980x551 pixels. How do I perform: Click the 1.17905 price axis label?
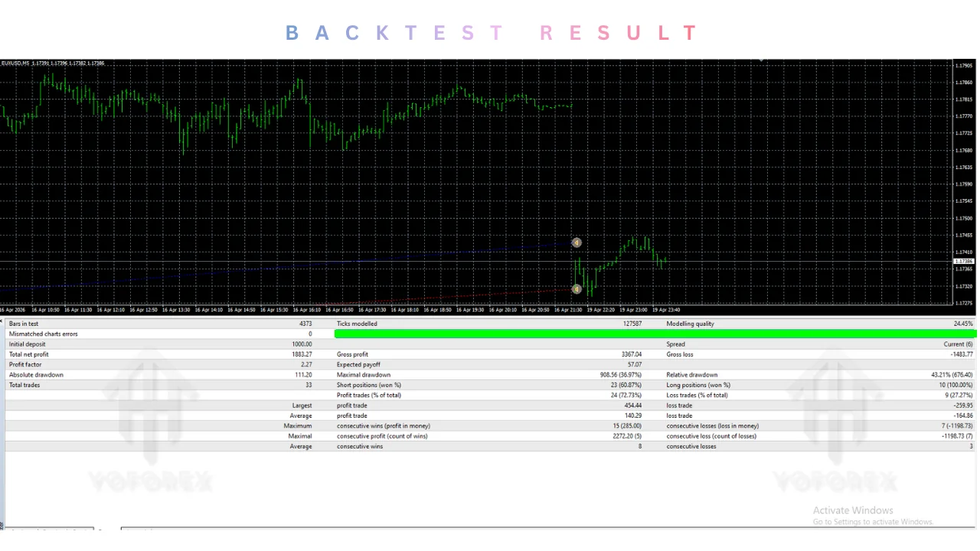click(963, 66)
